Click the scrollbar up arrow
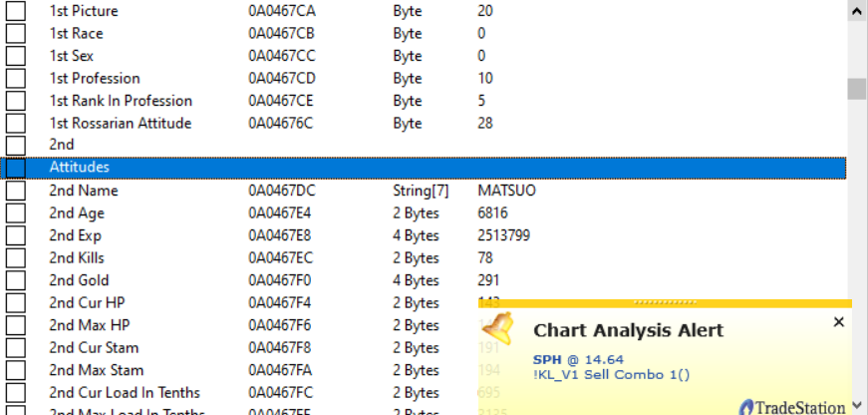This screenshot has width=868, height=415. [x=857, y=11]
